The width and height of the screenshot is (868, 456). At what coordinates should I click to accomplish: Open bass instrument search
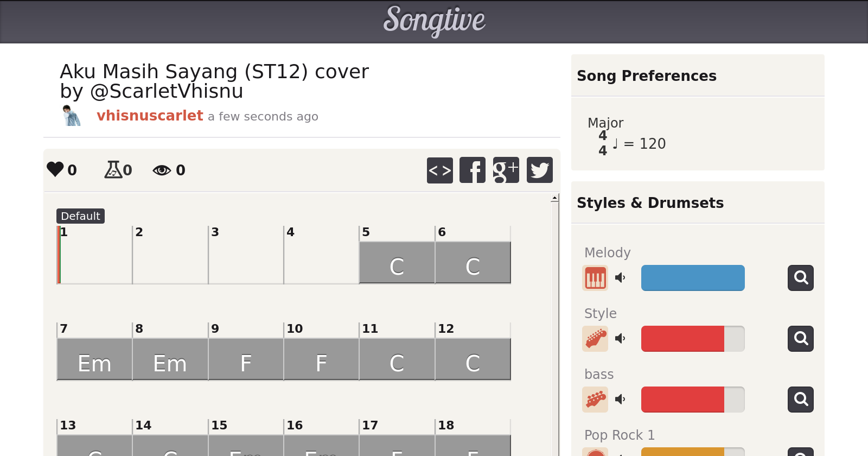coord(801,400)
